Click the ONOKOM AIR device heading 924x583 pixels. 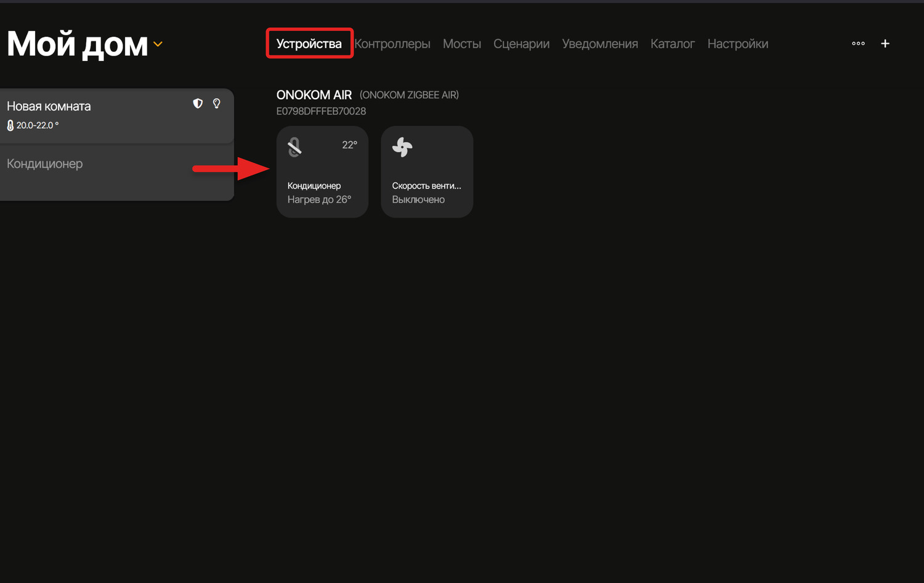click(314, 95)
